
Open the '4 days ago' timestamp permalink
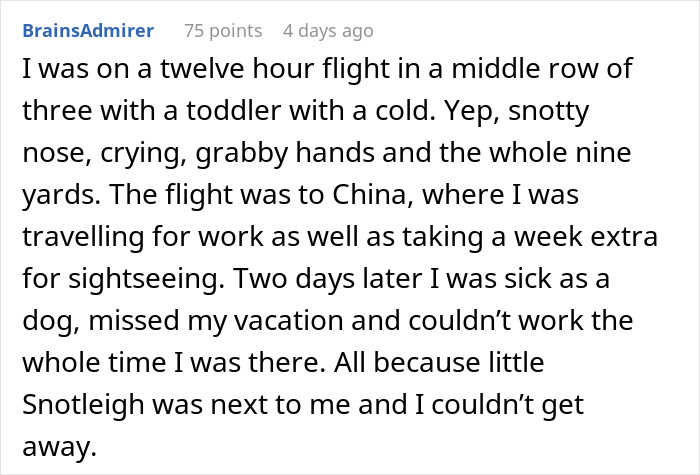coord(330,30)
